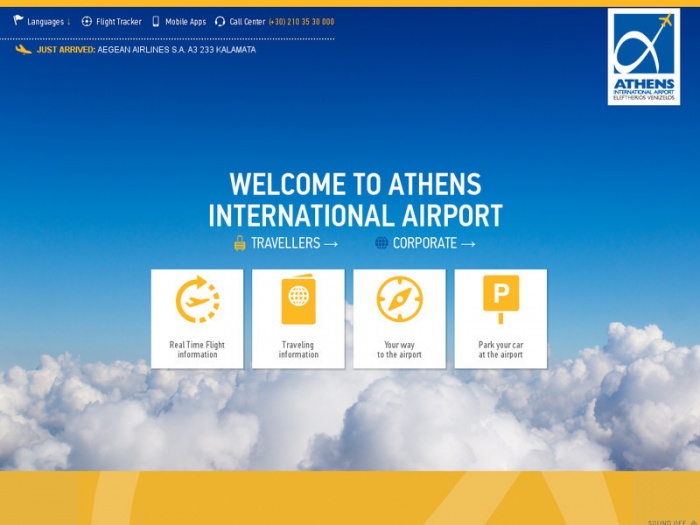Click the compass Your way to airport tile

pyautogui.click(x=399, y=318)
